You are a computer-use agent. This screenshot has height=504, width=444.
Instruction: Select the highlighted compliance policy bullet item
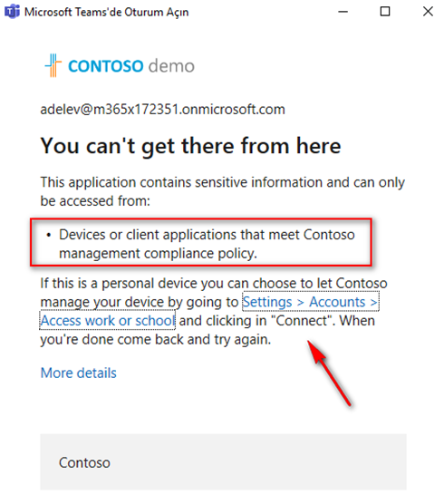click(x=201, y=242)
